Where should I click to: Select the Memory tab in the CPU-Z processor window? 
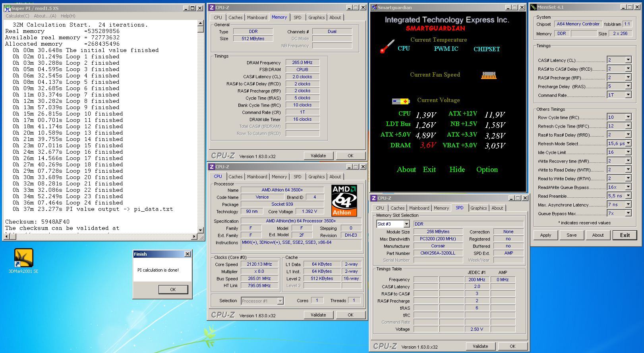point(279,177)
